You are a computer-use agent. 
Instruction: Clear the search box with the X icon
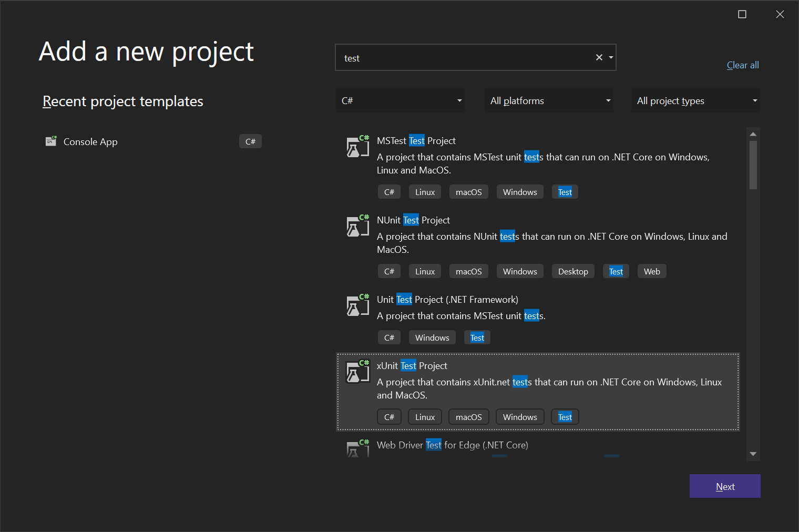pos(599,57)
